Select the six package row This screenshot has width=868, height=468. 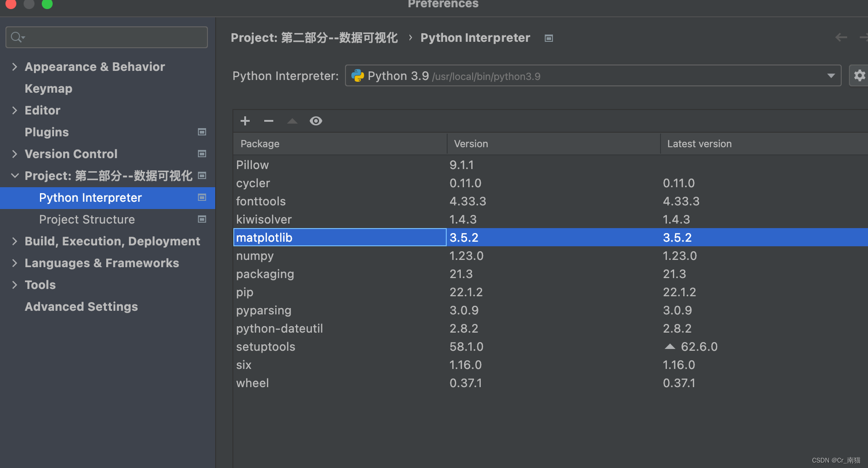[x=551, y=365]
